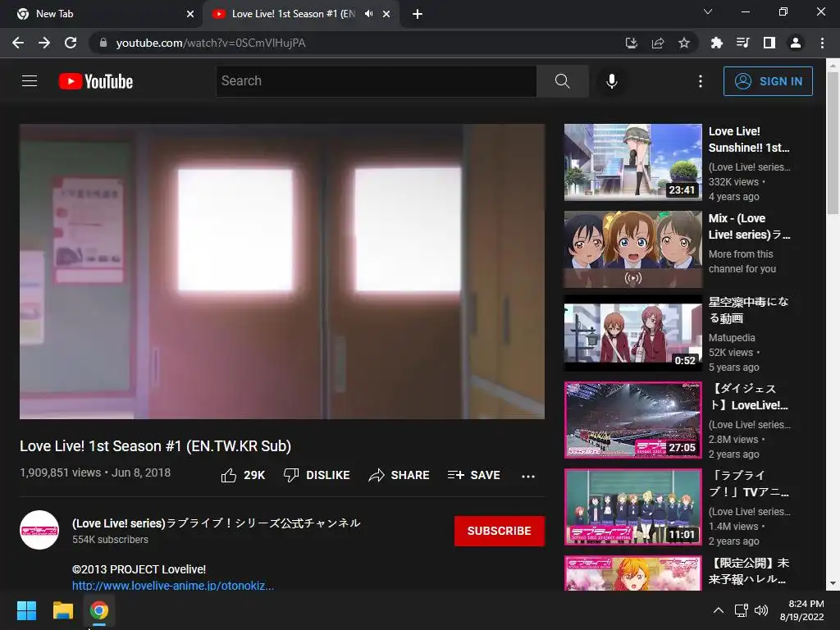Image resolution: width=840 pixels, height=630 pixels.
Task: Share this page from address bar
Action: (658, 43)
